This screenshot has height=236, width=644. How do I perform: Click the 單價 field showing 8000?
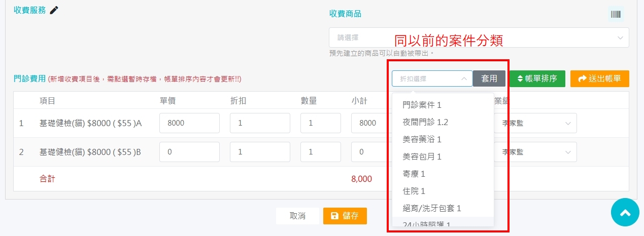[x=189, y=123]
